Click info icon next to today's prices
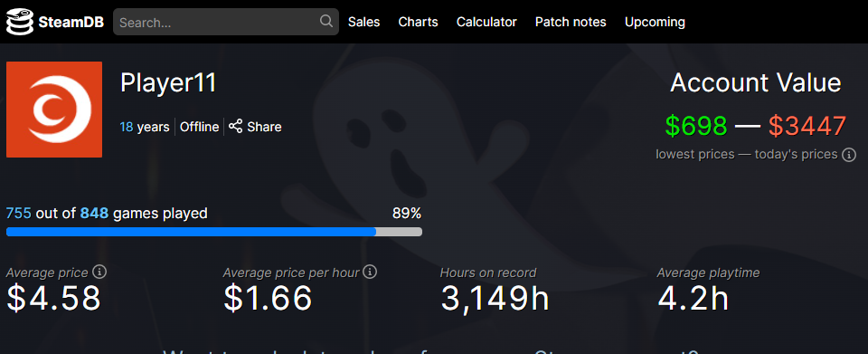The image size is (868, 354). [849, 155]
